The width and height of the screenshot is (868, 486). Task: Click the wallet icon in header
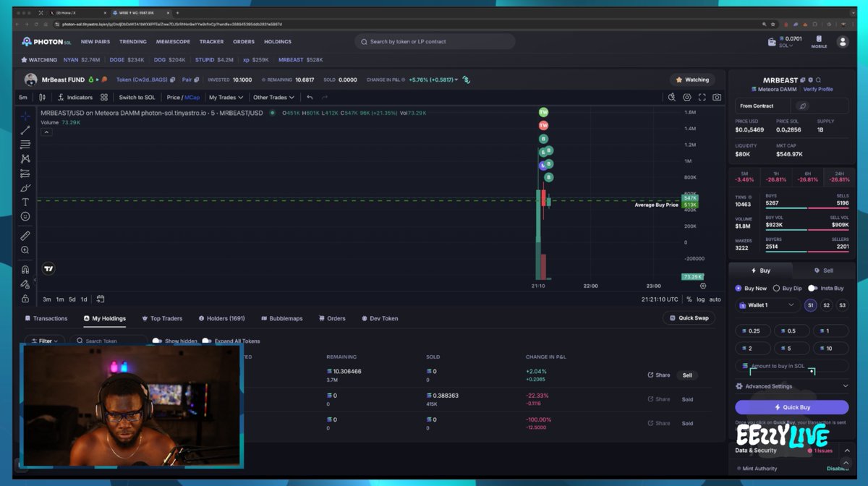click(773, 42)
